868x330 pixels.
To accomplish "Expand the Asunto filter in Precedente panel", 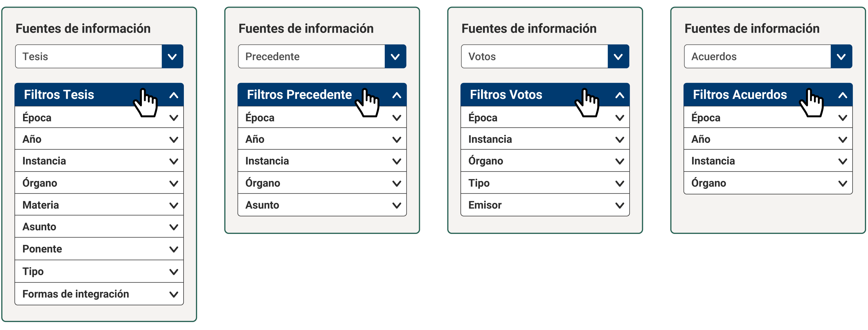I will pos(322,205).
